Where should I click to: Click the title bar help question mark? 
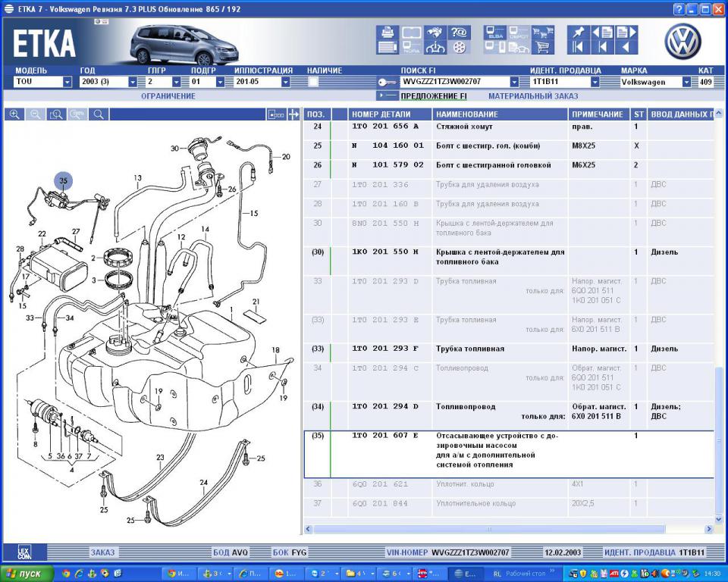point(679,9)
